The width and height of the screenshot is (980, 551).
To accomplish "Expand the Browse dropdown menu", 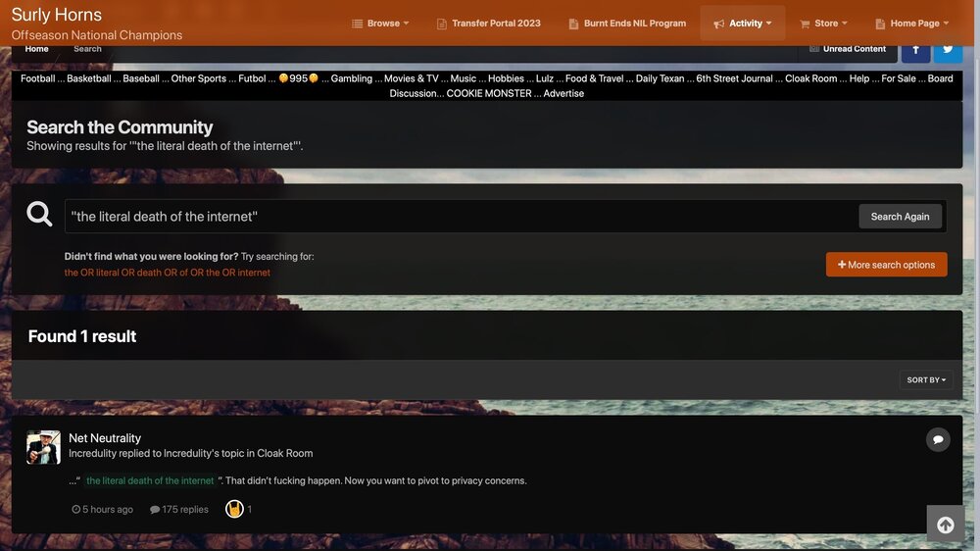I will [x=381, y=24].
